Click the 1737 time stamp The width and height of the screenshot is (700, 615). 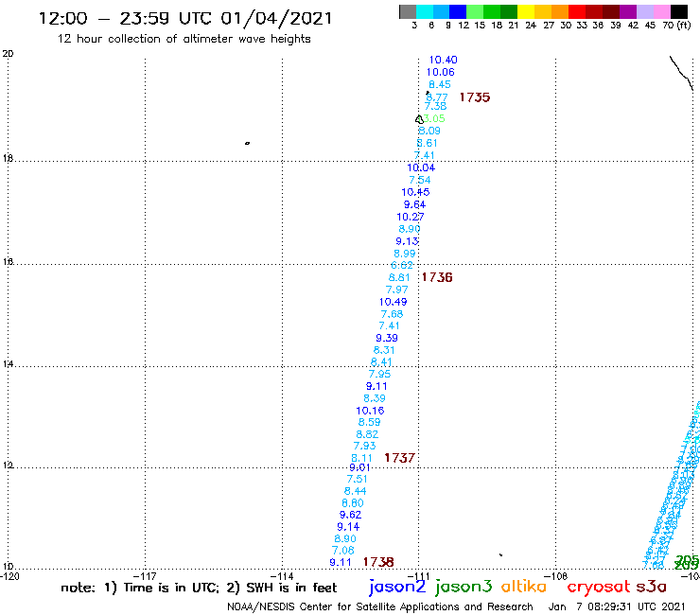[x=399, y=458]
